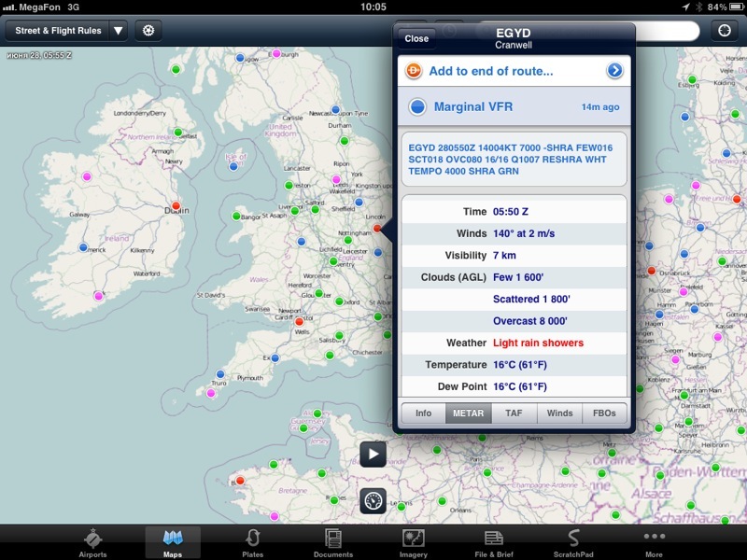The image size is (747, 560).
Task: Open the instrument gauge button on map
Action: tap(373, 500)
